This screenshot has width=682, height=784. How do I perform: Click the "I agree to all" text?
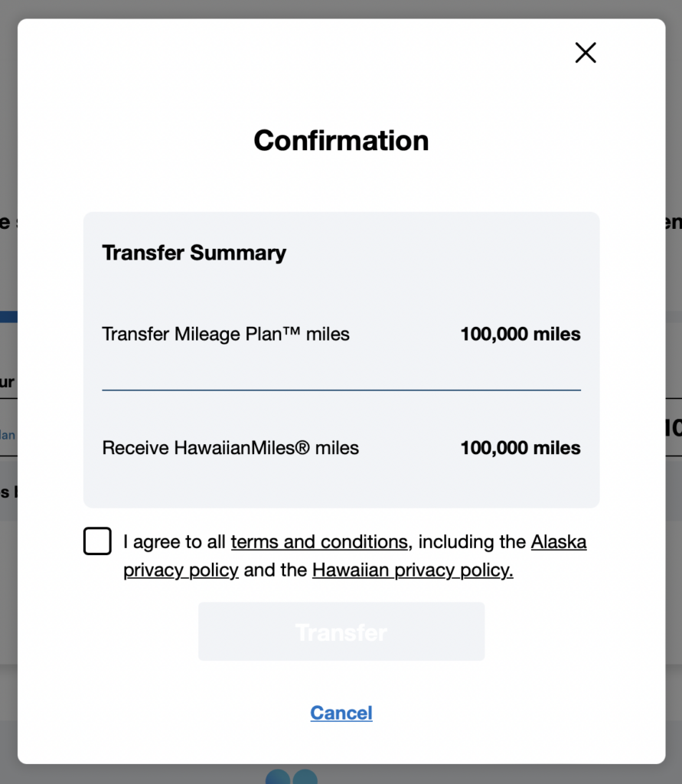[175, 542]
